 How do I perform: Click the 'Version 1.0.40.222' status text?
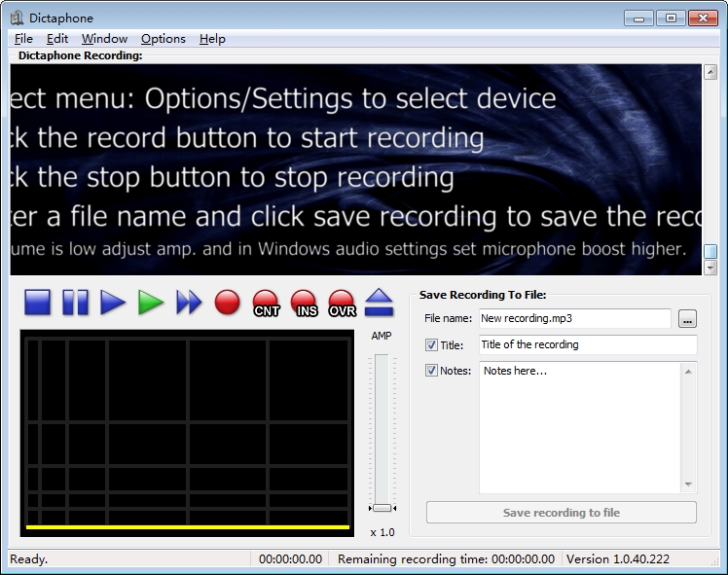click(x=618, y=559)
